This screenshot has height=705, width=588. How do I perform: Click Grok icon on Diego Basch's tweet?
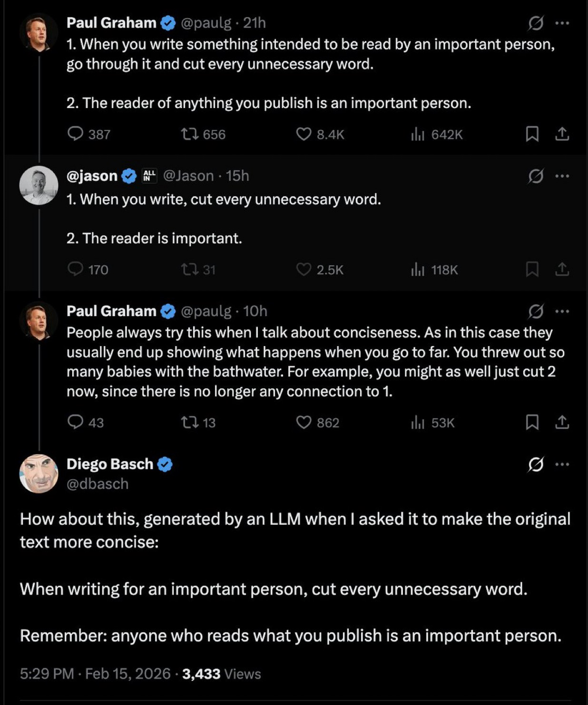[536, 464]
